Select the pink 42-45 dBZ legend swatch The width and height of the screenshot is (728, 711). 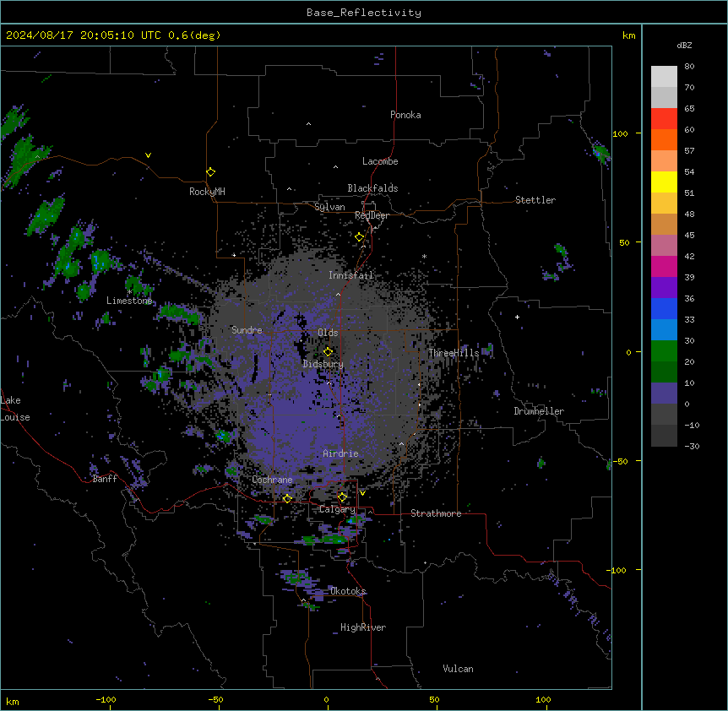click(664, 246)
